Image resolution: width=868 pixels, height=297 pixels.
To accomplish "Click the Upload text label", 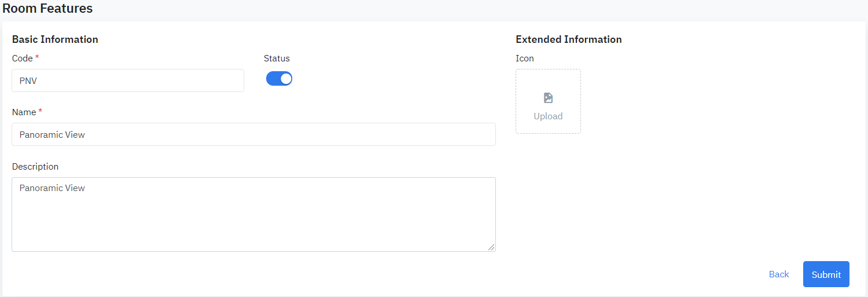I will click(548, 116).
